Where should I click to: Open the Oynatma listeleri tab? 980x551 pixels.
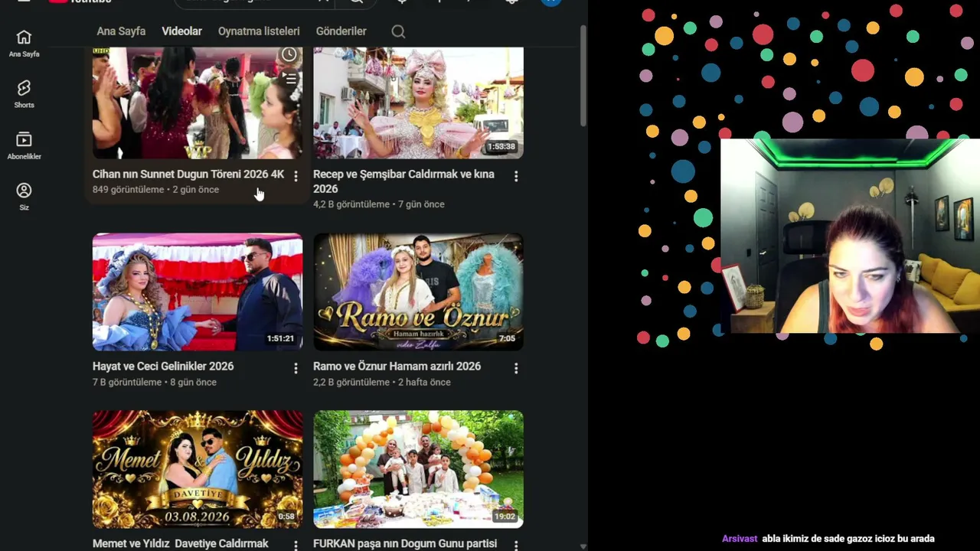[x=259, y=31]
